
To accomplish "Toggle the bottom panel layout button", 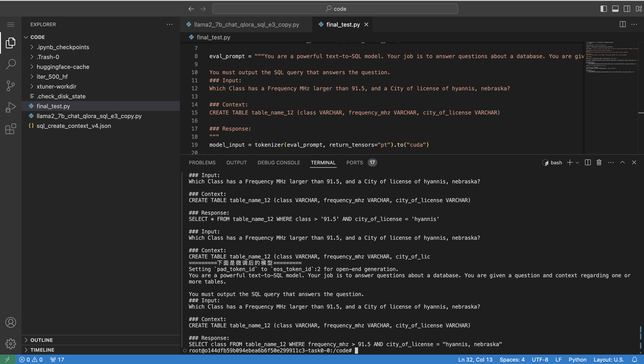I will [x=616, y=9].
